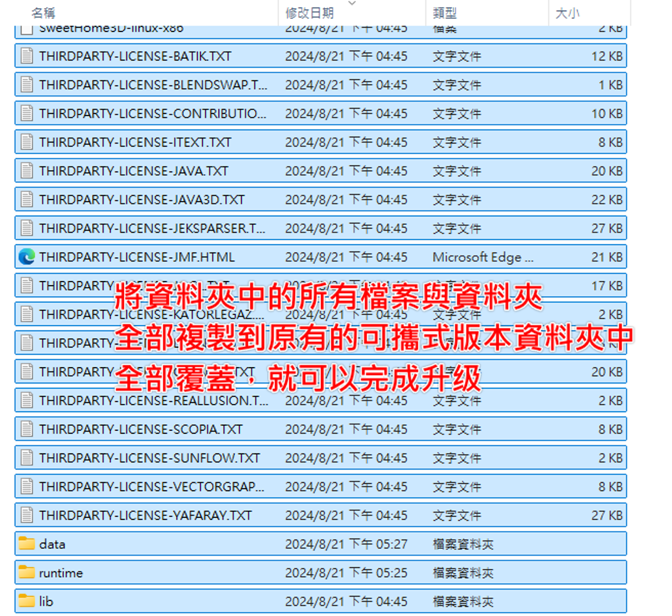This screenshot has width=672, height=616.
Task: Click the REALLUSION license file icon
Action: tap(27, 400)
